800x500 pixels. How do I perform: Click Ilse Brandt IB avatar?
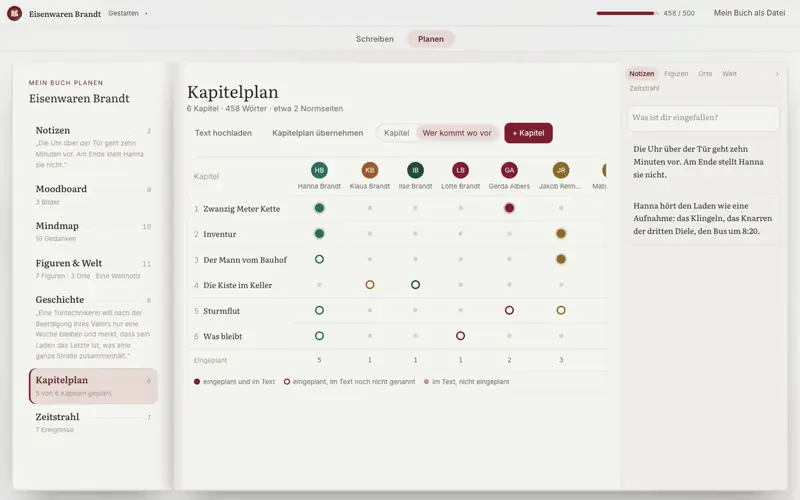pyautogui.click(x=415, y=170)
